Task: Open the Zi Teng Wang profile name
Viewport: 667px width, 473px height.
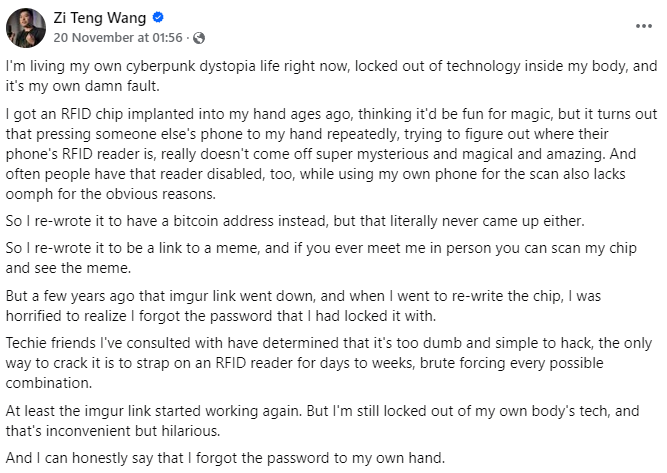Action: (102, 18)
